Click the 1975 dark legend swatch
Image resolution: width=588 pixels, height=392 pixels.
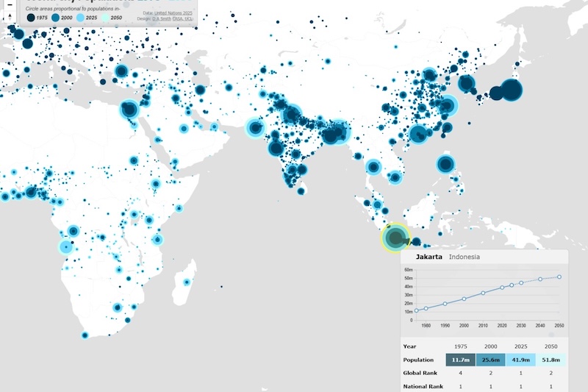click(x=31, y=18)
